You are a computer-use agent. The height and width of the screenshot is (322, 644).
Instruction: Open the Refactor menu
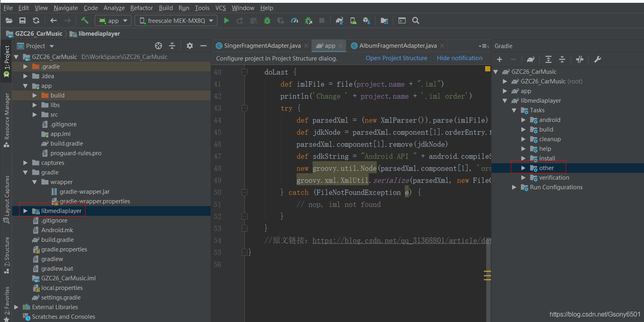141,8
